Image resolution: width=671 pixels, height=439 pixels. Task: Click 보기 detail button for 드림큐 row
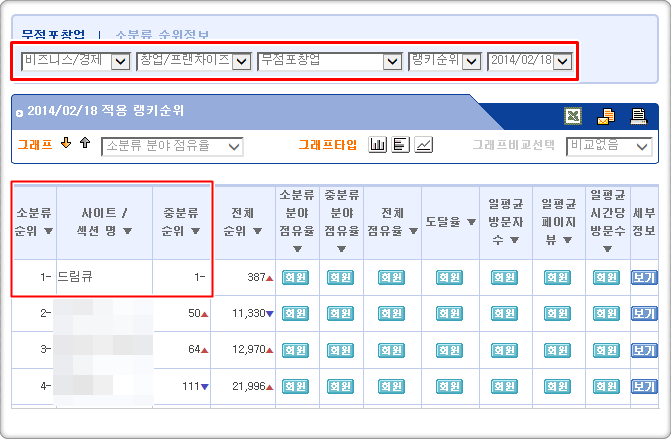[x=644, y=278]
